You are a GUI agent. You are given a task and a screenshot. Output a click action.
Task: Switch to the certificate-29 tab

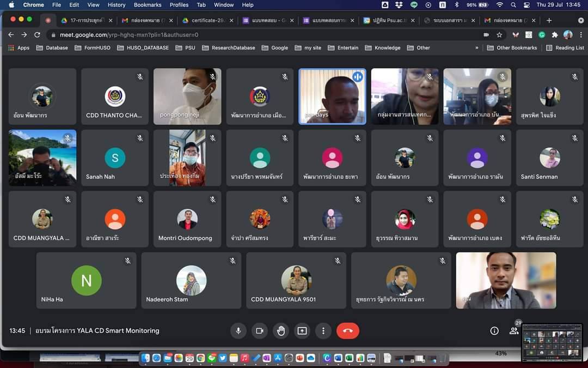click(207, 20)
